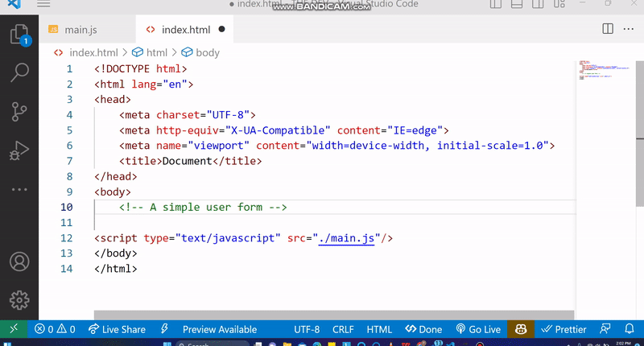The image size is (644, 346).
Task: Click the word Document in title tag
Action: click(x=188, y=161)
